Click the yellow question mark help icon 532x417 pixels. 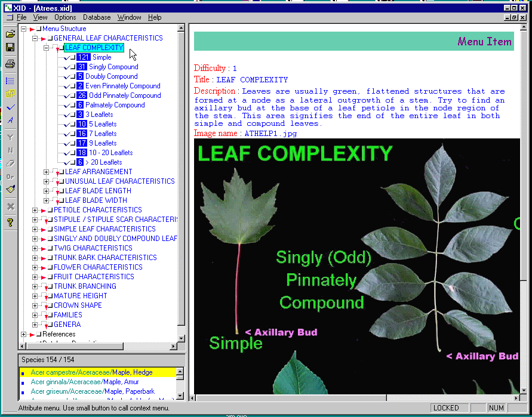10,223
